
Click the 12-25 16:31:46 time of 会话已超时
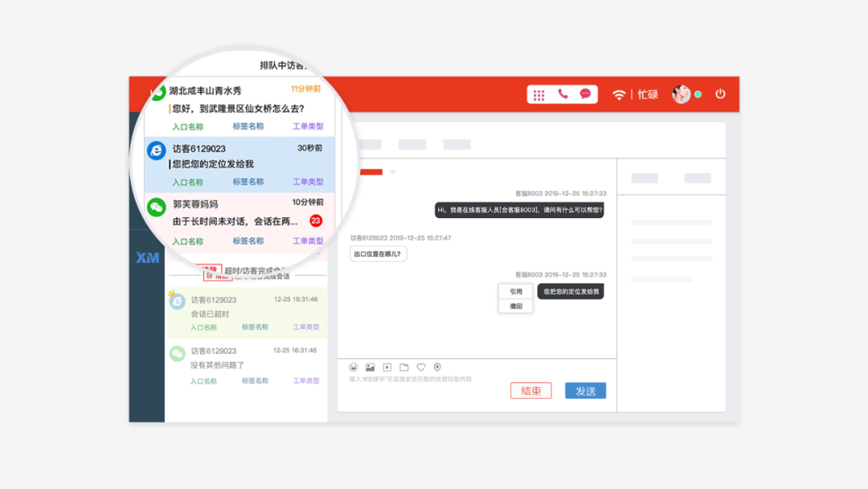(296, 299)
